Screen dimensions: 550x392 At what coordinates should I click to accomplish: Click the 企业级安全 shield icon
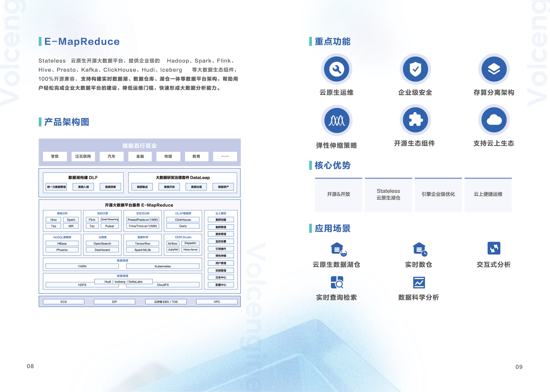pyautogui.click(x=415, y=69)
